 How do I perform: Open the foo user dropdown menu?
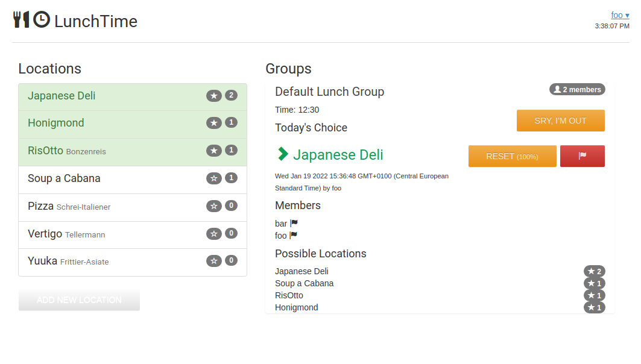coord(620,15)
